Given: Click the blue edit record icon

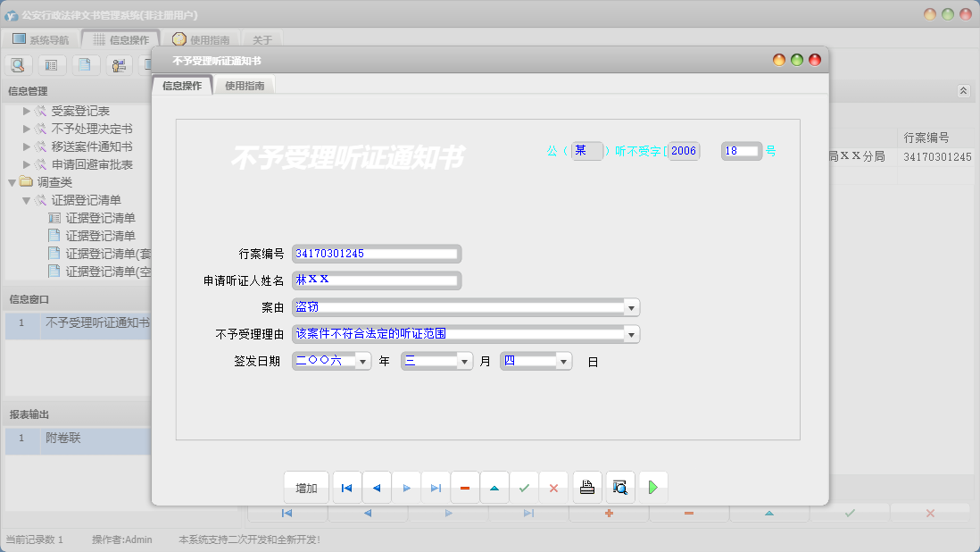Looking at the screenshot, I should click(x=494, y=487).
